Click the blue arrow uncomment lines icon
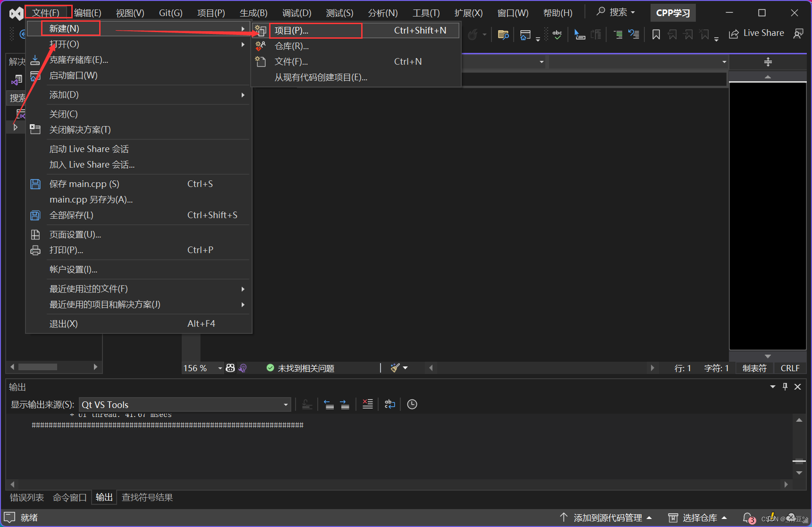 (634, 34)
